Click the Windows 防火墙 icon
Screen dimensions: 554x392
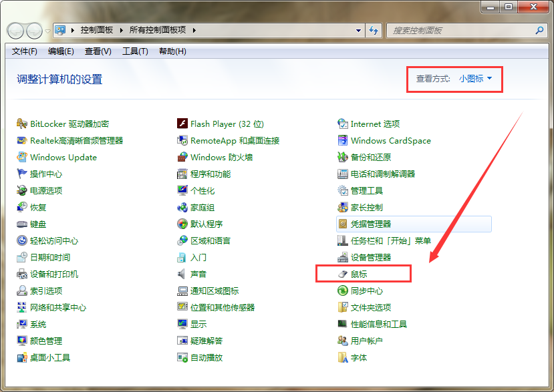coord(182,158)
